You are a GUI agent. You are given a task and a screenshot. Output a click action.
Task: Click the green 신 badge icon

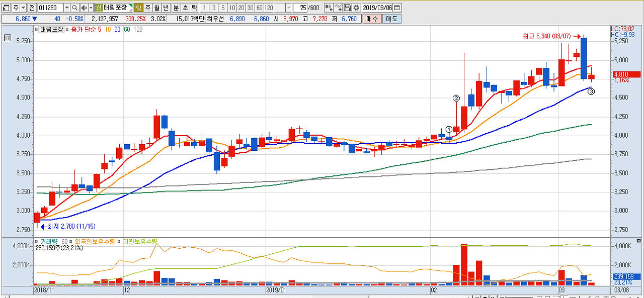99,8
